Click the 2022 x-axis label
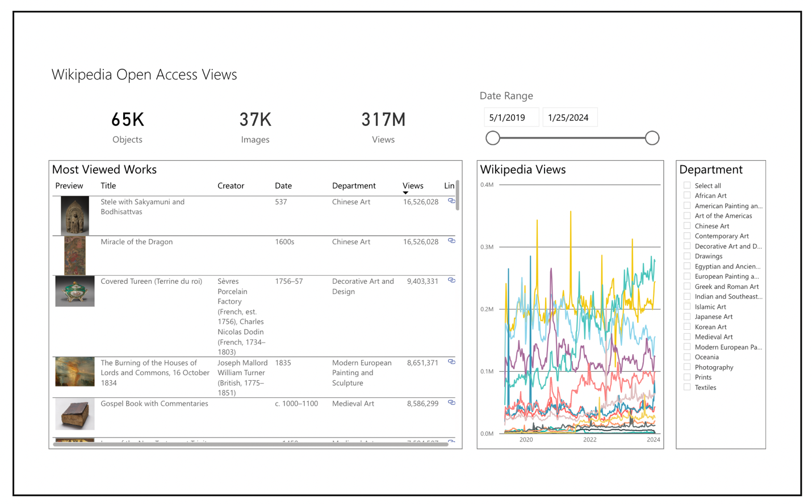The image size is (812, 504). [x=590, y=440]
